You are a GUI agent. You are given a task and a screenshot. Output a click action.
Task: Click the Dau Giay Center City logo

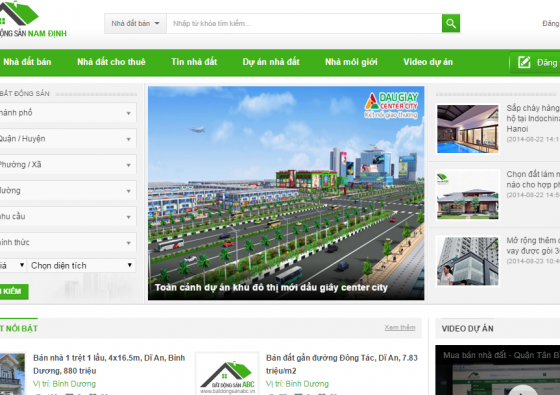(391, 105)
